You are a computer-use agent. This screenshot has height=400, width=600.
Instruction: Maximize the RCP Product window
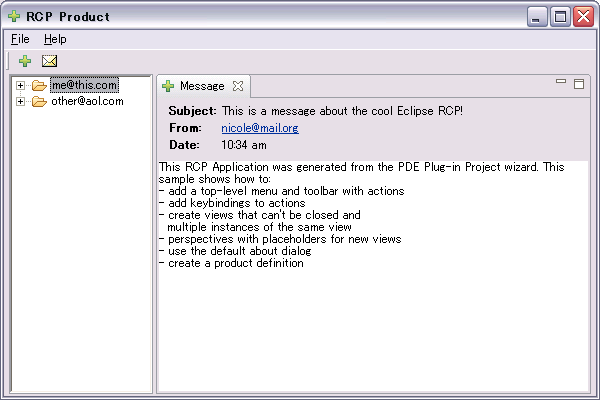pyautogui.click(x=560, y=17)
